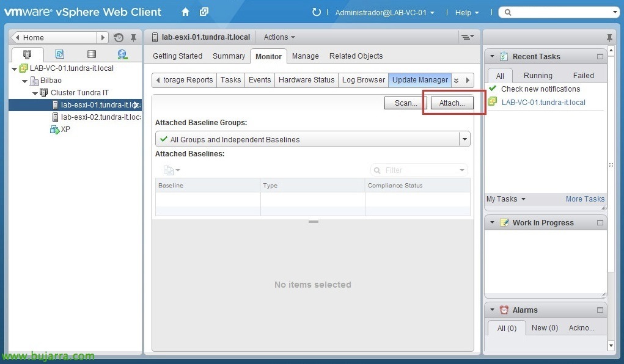Pin the Navigator panel
624x364 pixels.
[133, 37]
